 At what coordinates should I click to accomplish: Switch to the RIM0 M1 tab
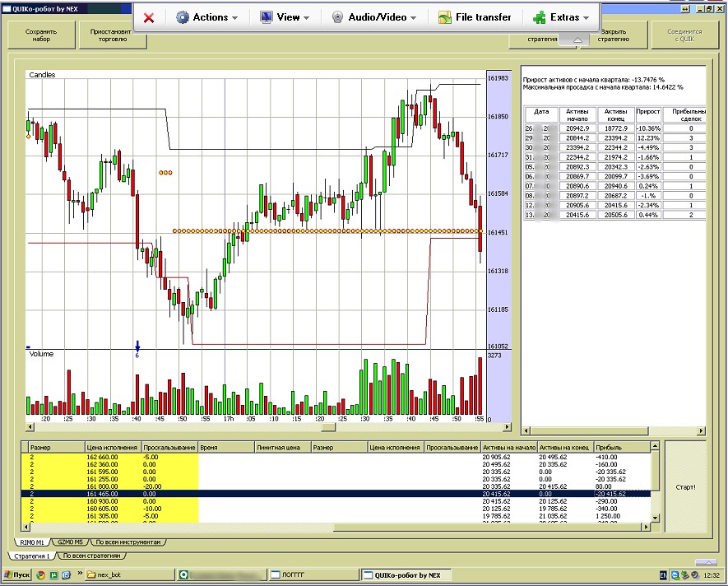point(32,542)
